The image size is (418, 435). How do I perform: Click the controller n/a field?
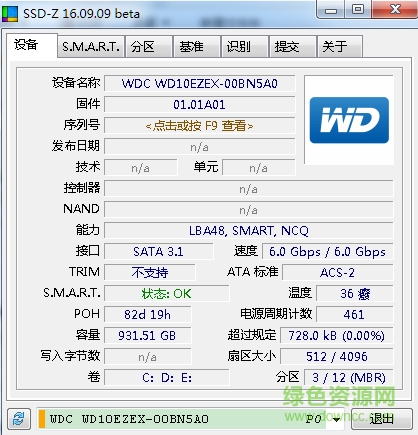(x=249, y=189)
